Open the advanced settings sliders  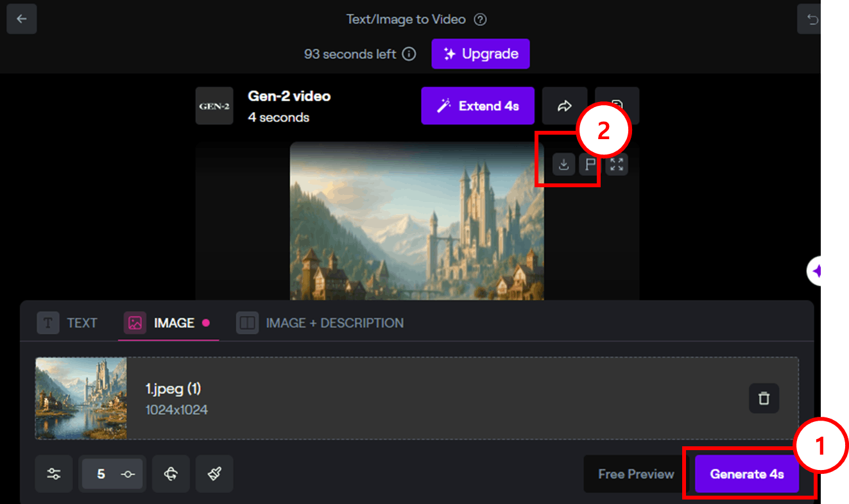tap(54, 474)
